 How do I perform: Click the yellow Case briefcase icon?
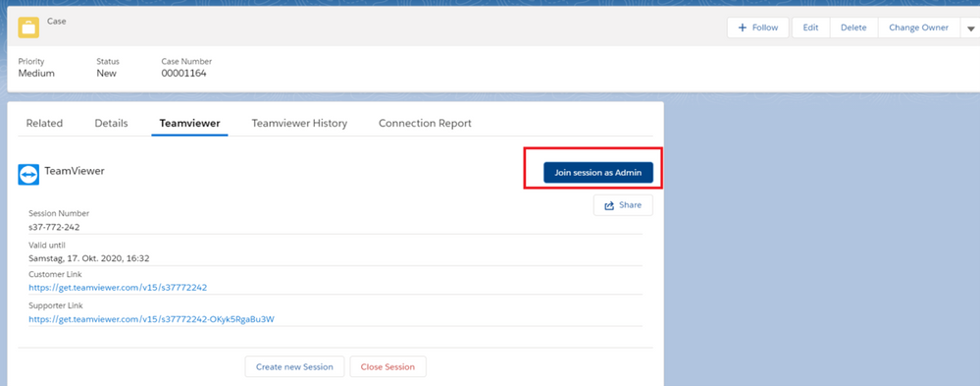[28, 28]
